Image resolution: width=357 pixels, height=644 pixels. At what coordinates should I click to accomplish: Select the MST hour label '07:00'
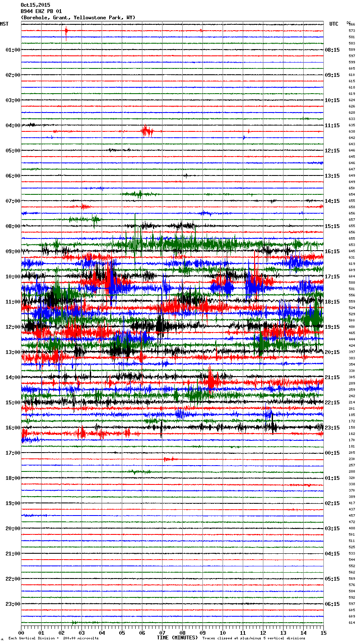(x=13, y=201)
